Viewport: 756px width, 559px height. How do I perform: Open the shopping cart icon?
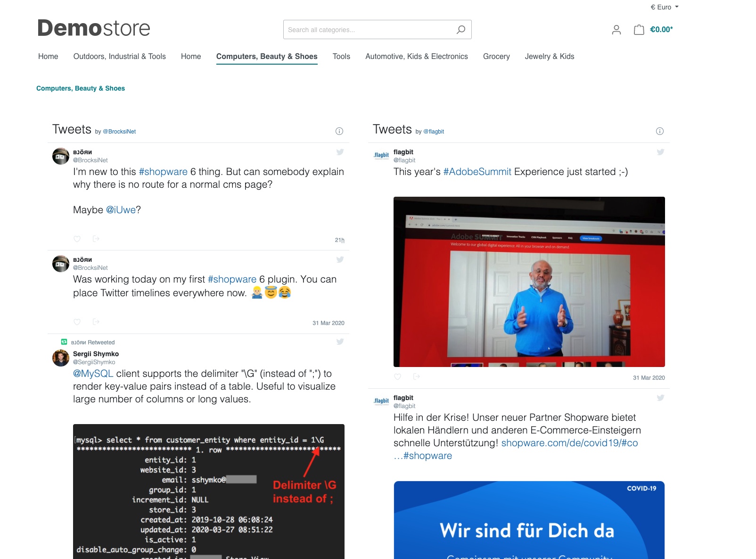(x=639, y=30)
